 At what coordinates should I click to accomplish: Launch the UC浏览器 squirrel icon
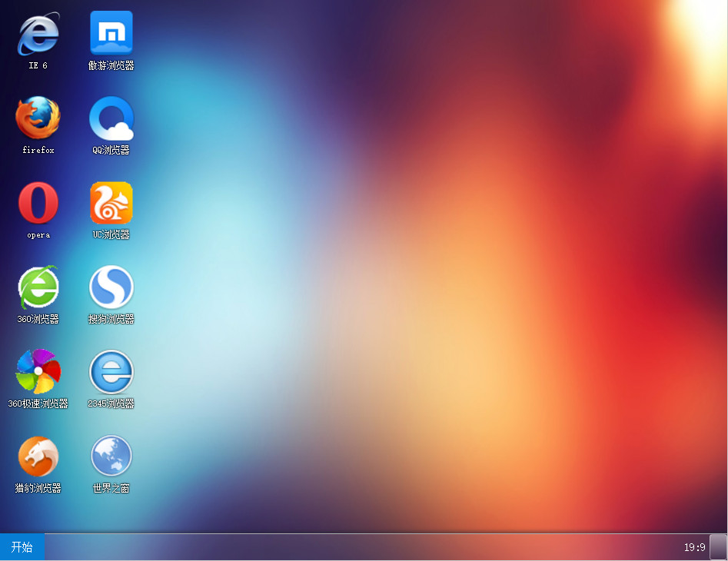pos(111,203)
